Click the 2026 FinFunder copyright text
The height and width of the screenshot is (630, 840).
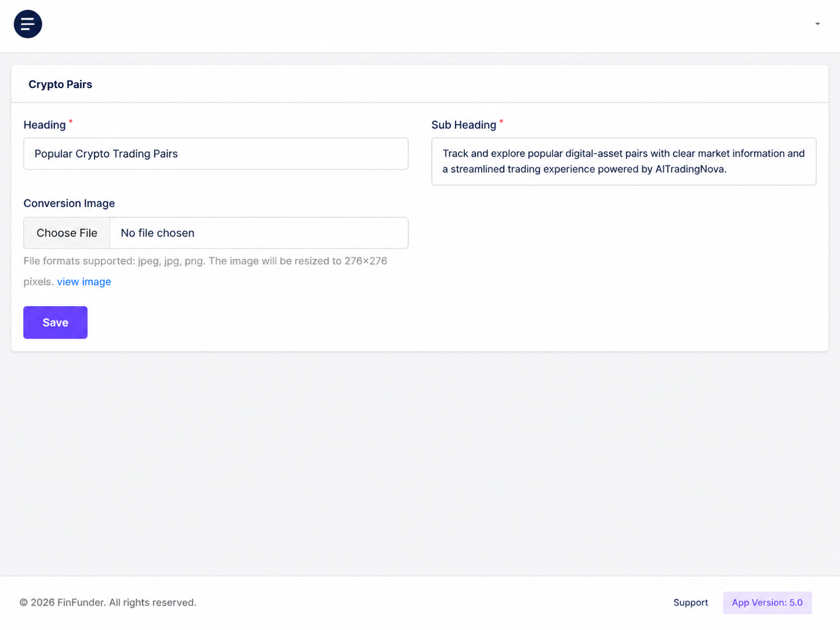pos(108,603)
